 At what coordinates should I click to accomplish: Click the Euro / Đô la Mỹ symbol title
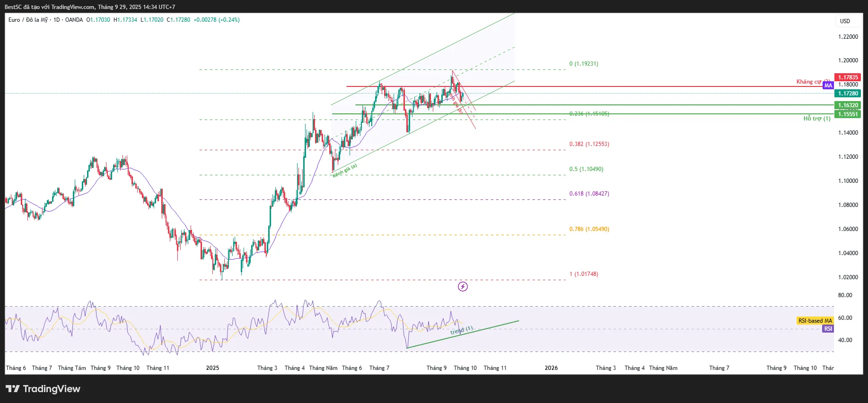(28, 20)
